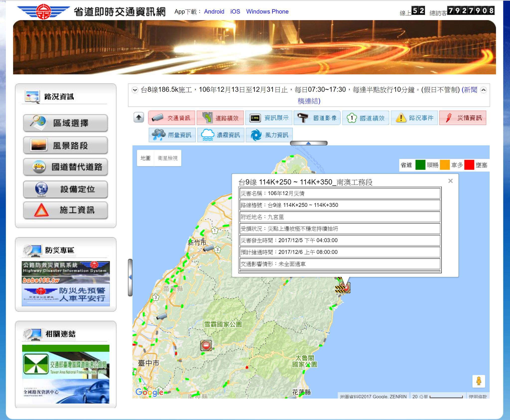Screen dimensions: 510x420
Task: Toggle the 災情資訊 disaster info layer
Action: pos(463,118)
